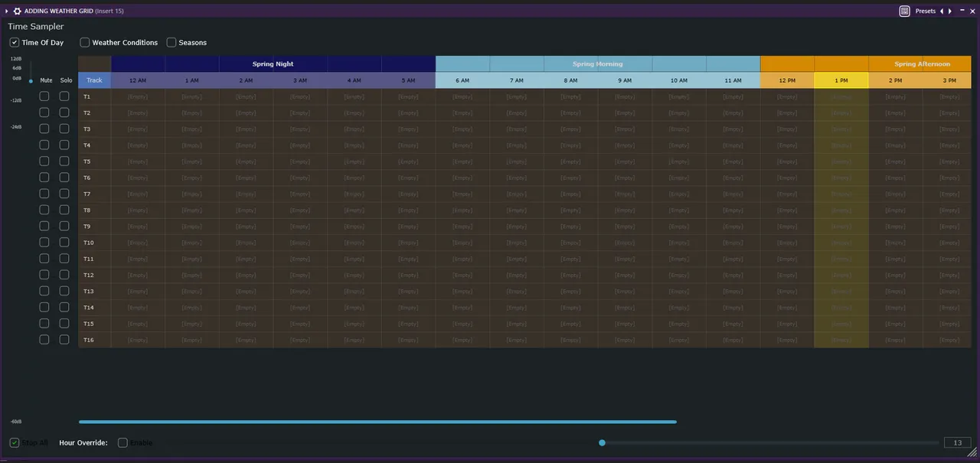Disable the Stop All checkbox

14,442
